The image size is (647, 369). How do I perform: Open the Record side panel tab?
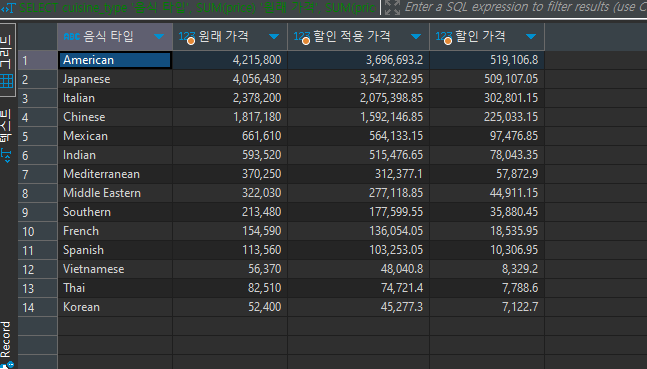(6, 344)
